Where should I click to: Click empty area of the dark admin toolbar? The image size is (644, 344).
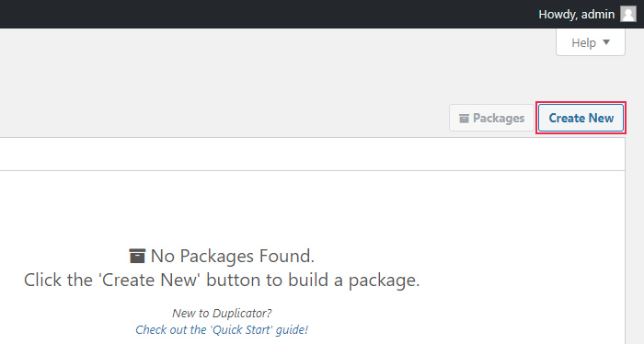click(267, 14)
